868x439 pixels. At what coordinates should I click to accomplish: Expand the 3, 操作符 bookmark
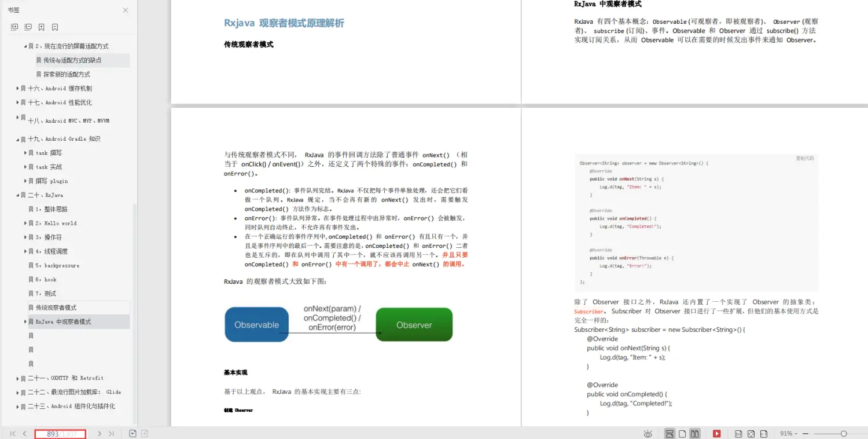click(25, 237)
